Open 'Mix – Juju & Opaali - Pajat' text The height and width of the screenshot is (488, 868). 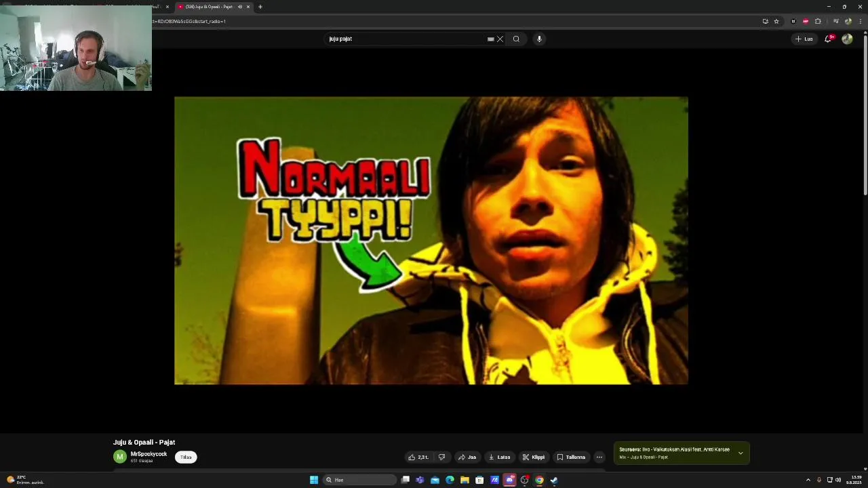644,457
